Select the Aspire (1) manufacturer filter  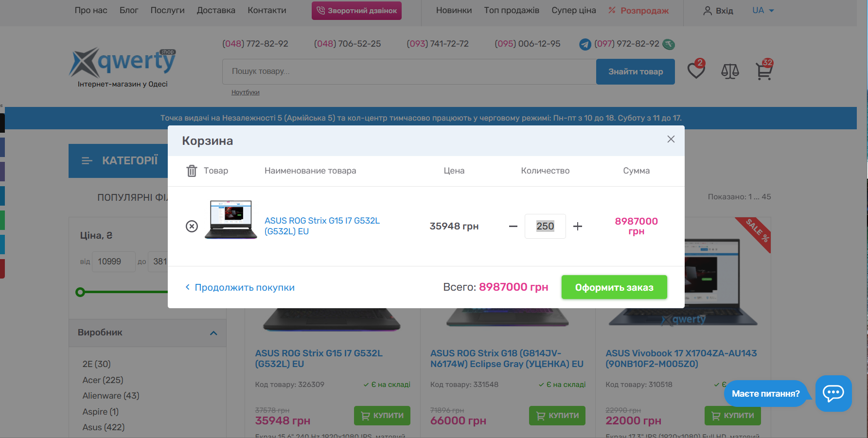(x=100, y=412)
